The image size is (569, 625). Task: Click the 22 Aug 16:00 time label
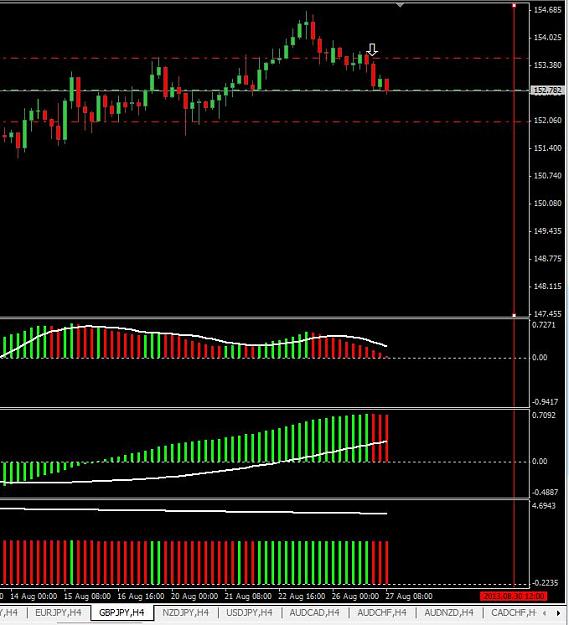302,596
